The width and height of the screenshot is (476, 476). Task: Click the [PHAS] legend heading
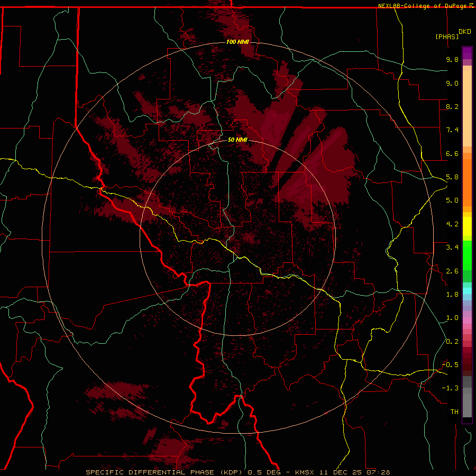447,37
